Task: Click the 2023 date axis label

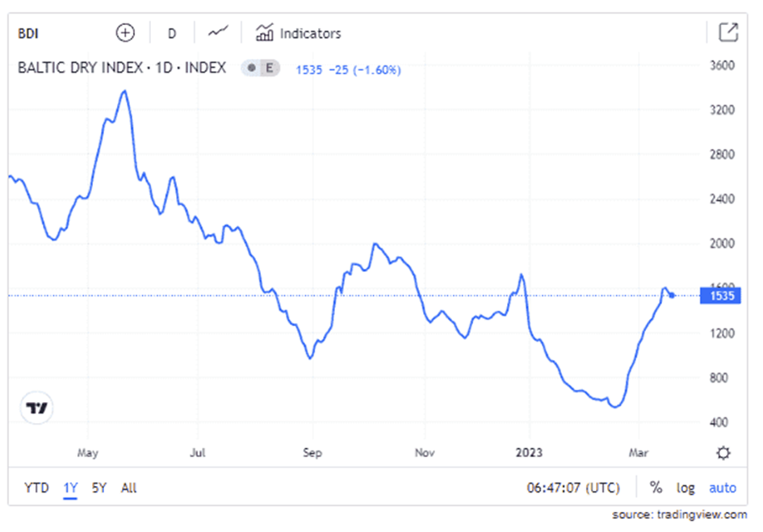Action: click(529, 453)
